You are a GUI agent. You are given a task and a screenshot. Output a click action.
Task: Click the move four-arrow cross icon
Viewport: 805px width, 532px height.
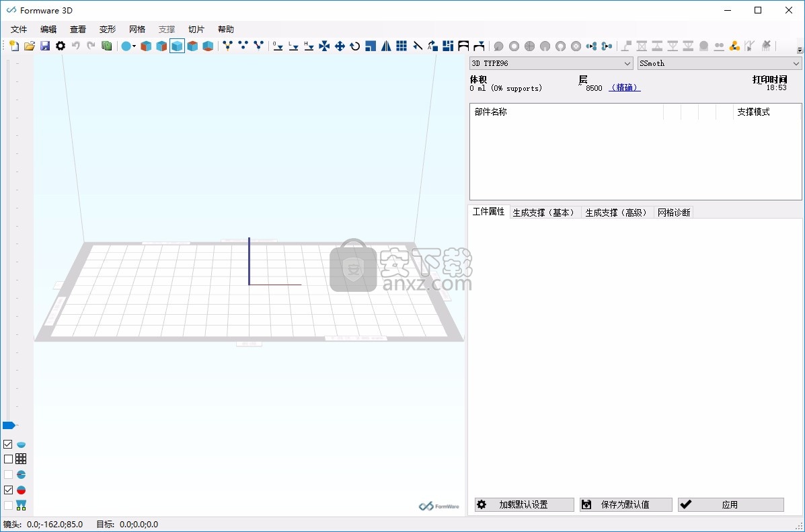pyautogui.click(x=340, y=46)
